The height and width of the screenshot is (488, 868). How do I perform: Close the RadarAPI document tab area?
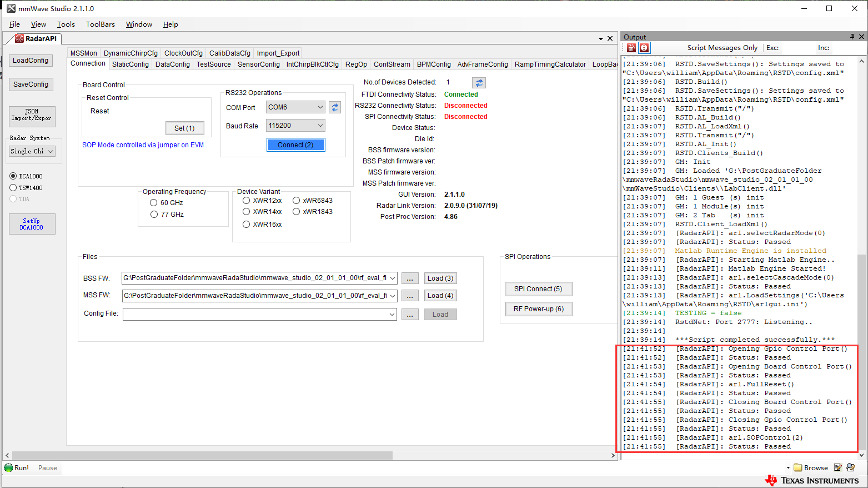pyautogui.click(x=610, y=38)
